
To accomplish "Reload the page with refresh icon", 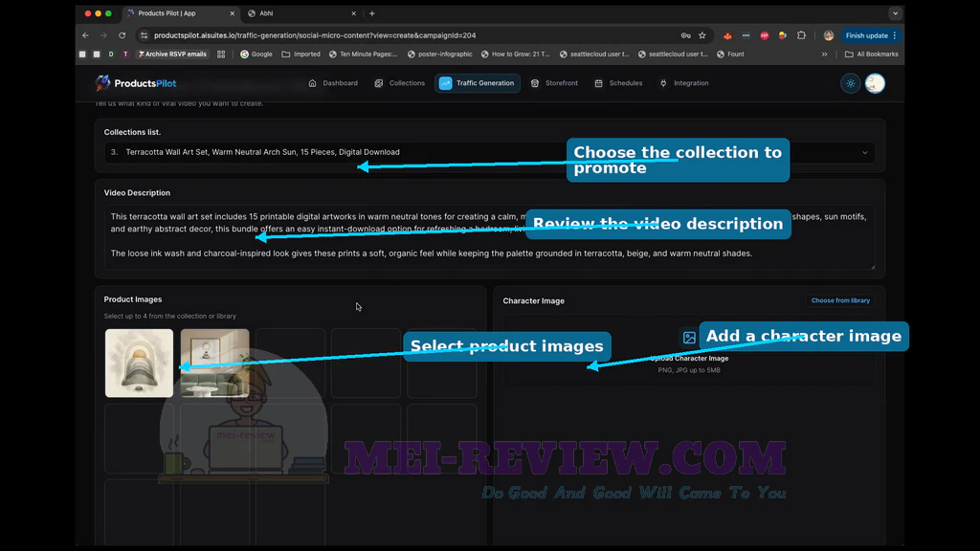I will 122,35.
